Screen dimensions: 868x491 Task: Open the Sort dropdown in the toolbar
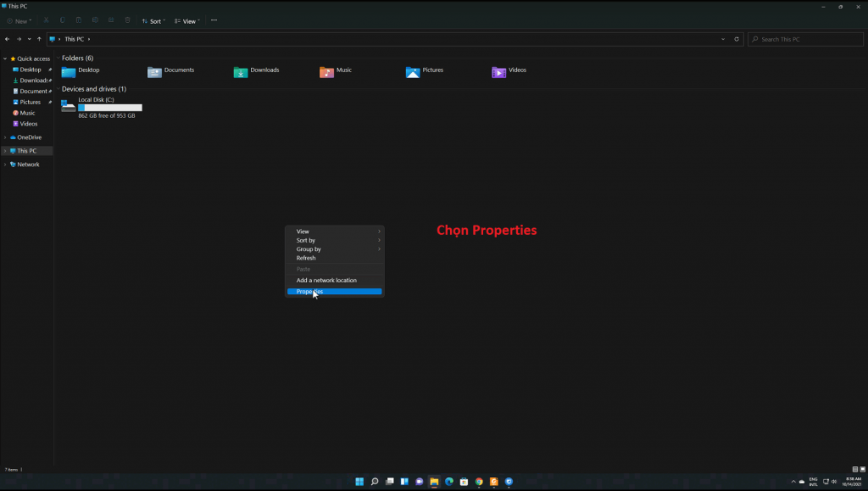153,20
